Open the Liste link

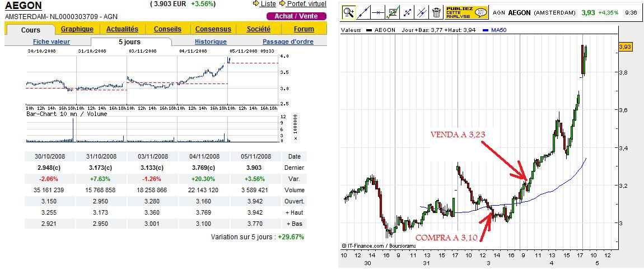(268, 4)
